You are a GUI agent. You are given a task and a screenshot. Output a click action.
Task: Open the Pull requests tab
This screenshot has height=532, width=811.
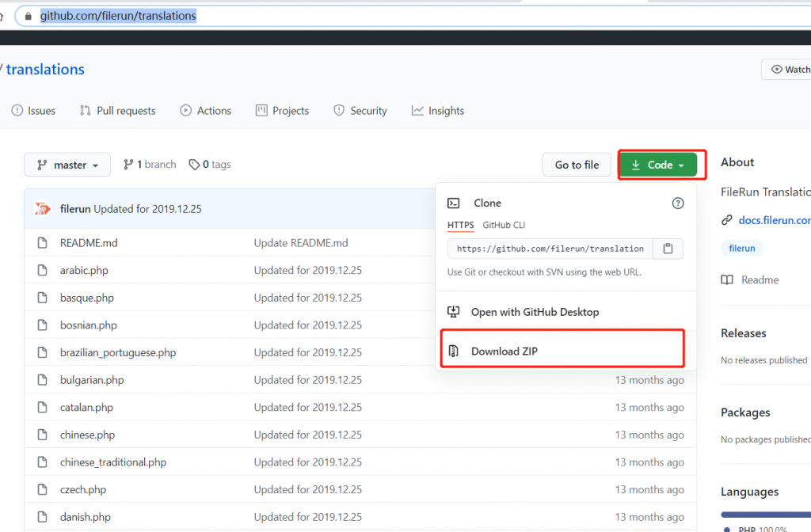(x=117, y=111)
